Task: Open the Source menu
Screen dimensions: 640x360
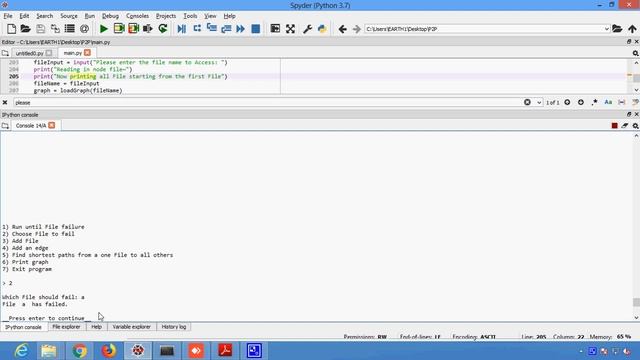Action: [69, 16]
